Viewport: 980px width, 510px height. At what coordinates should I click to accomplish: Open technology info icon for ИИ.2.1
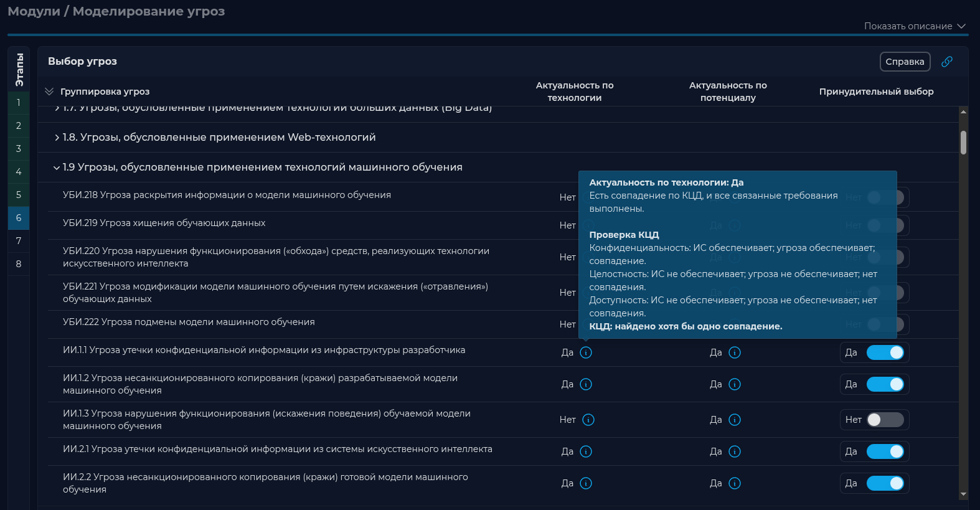point(586,451)
